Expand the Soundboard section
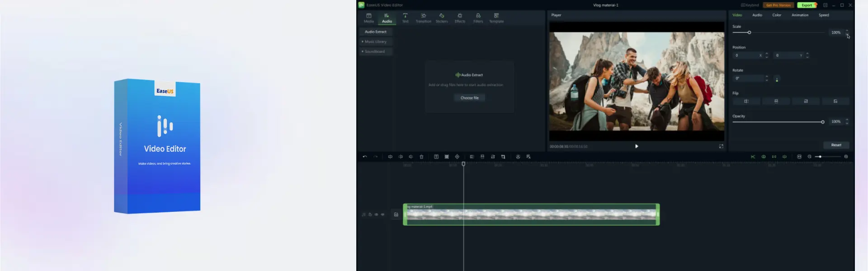The image size is (868, 271). (376, 51)
